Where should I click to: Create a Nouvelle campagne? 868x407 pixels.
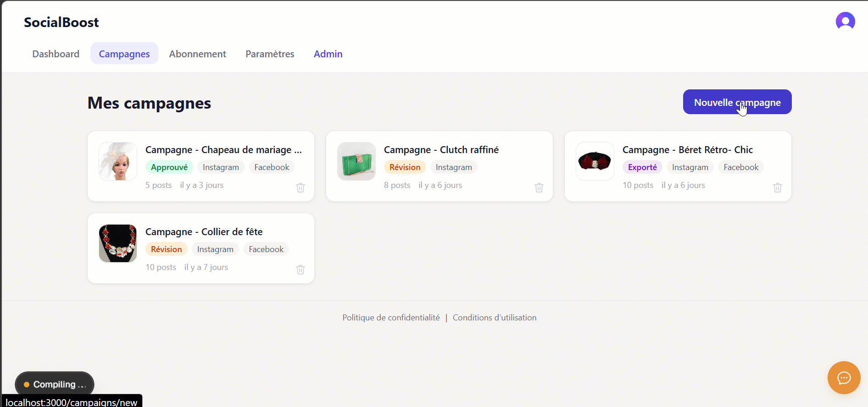click(x=737, y=102)
